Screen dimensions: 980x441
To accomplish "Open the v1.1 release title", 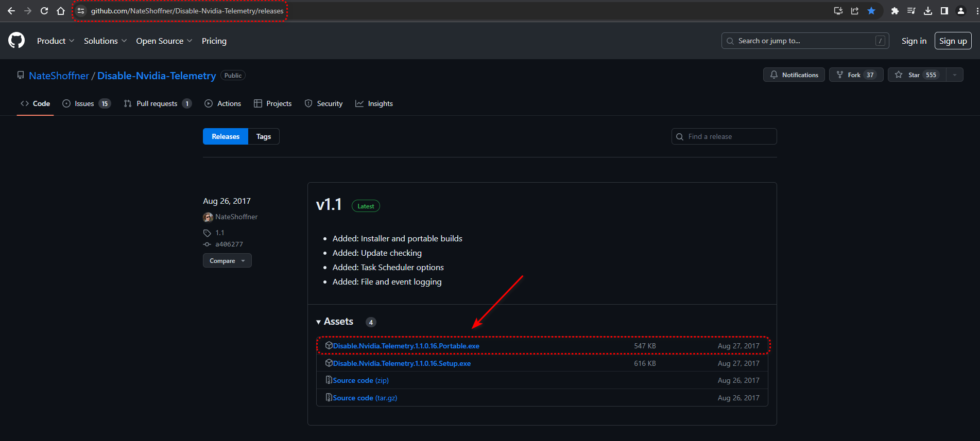I will (329, 205).
